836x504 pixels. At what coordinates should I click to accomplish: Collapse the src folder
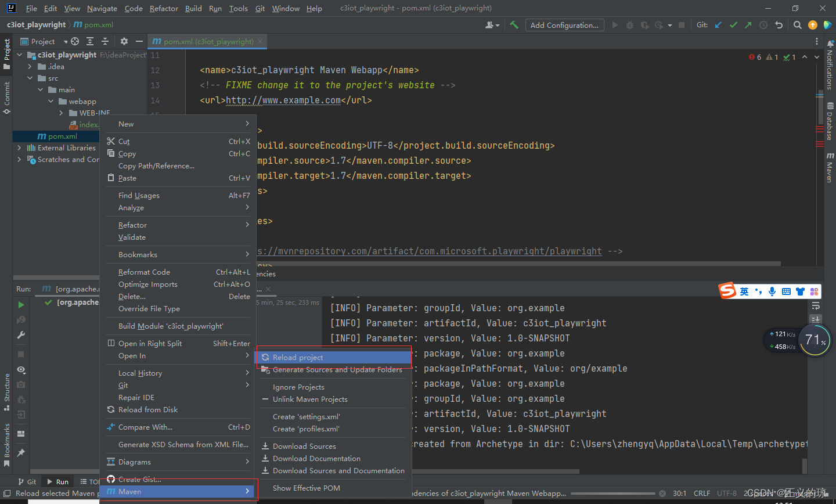coord(30,78)
